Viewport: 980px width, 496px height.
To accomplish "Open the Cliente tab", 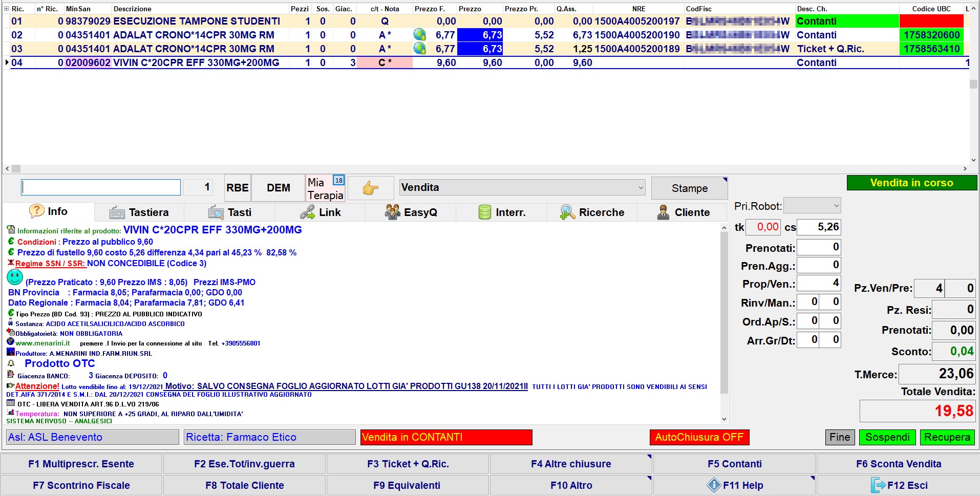I will (x=683, y=212).
